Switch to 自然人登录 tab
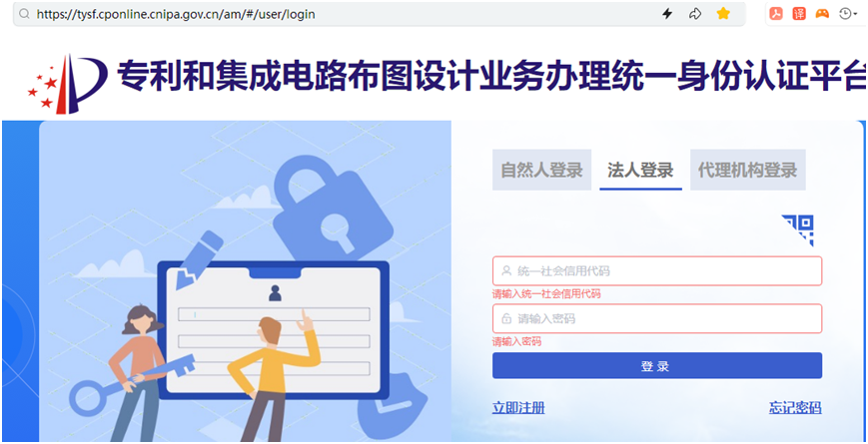 tap(542, 170)
